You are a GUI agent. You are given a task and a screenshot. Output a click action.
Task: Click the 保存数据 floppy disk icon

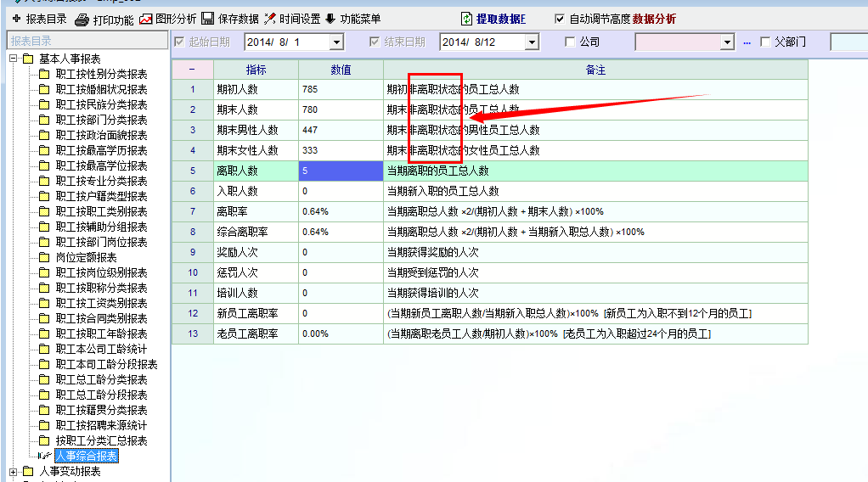[x=207, y=19]
